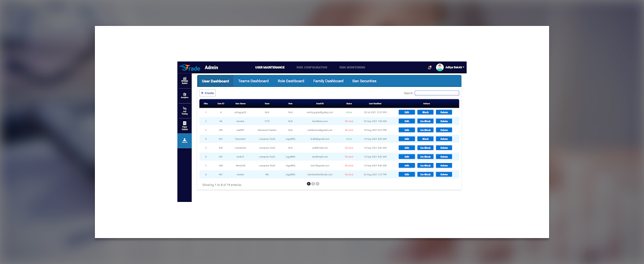The width and height of the screenshot is (644, 264).
Task: Click the 'Blocked' status in row 2
Action: point(349,121)
